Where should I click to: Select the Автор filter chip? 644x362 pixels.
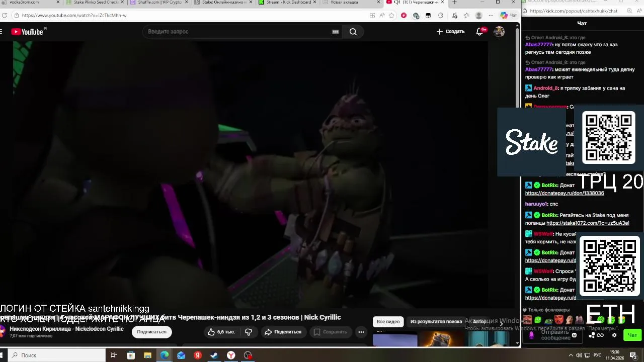[x=479, y=322]
